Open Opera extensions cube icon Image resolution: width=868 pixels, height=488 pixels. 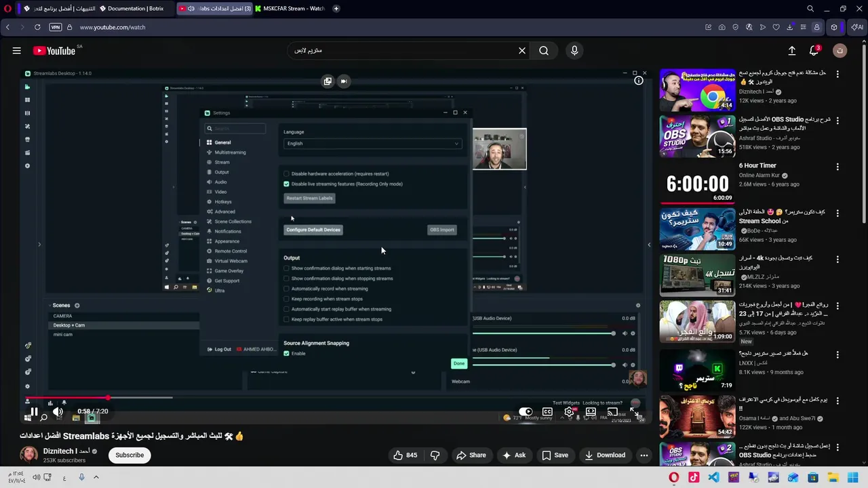[x=834, y=27]
